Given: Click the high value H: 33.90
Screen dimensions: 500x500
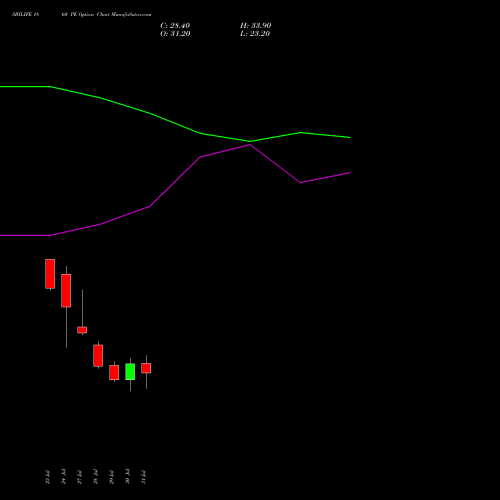Looking at the screenshot, I should click(255, 26).
